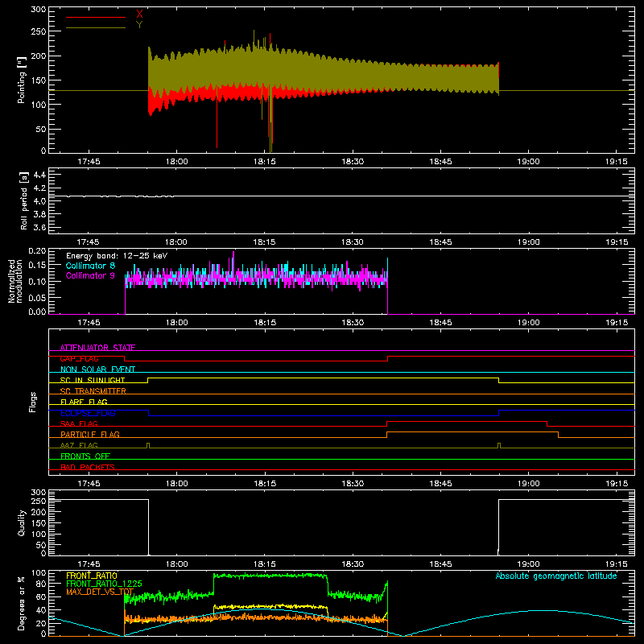
Task: Click the BAD_PACKETS flag label
Action: pyautogui.click(x=88, y=467)
